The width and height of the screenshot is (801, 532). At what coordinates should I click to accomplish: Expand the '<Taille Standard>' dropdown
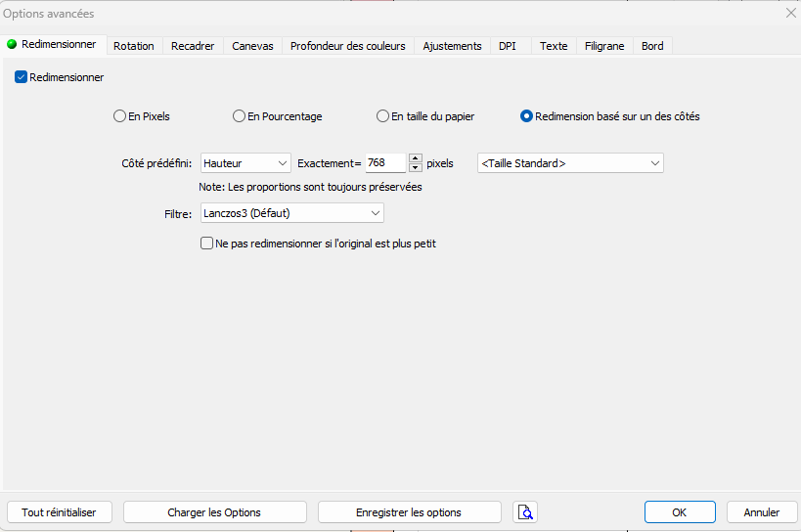point(570,163)
